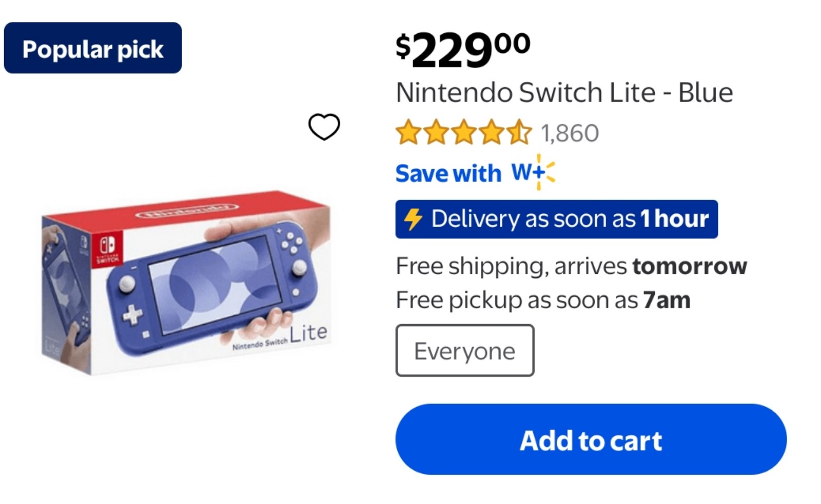The width and height of the screenshot is (821, 504).
Task: Click the $229.00 price
Action: (x=462, y=49)
